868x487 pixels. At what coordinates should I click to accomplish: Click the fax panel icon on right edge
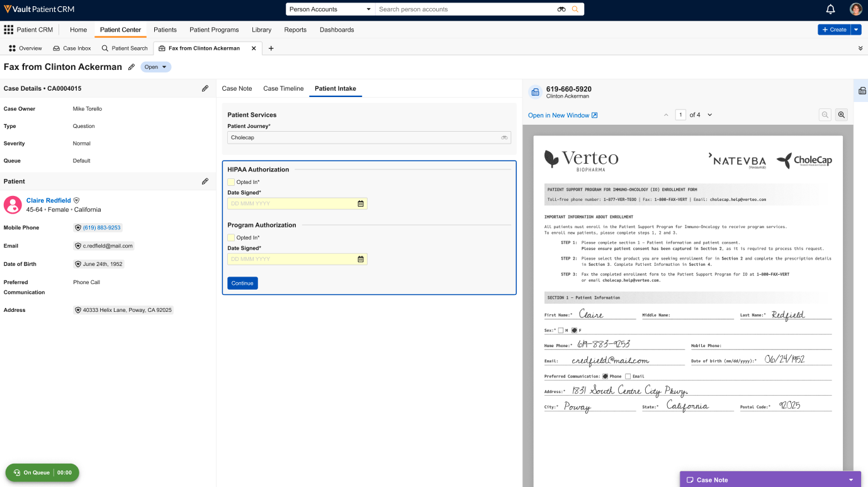pos(862,91)
